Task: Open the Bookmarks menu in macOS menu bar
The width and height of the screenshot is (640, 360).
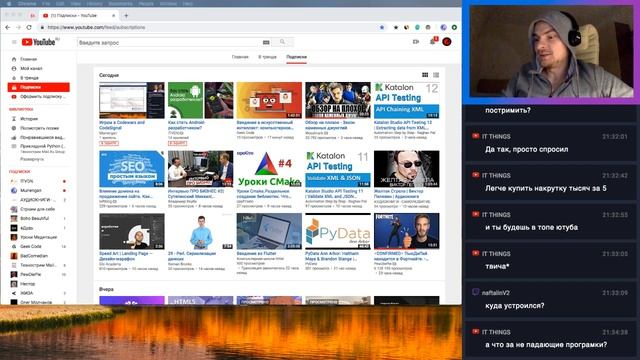Action: (120, 3)
